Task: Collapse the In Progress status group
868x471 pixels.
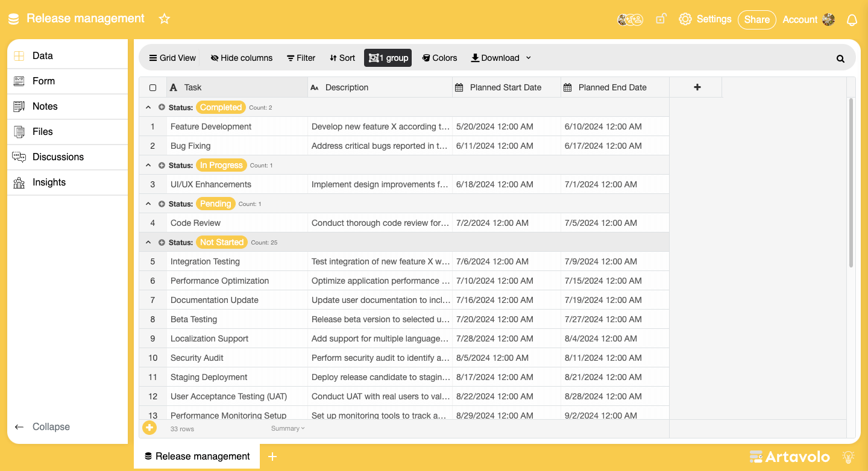Action: 148,165
